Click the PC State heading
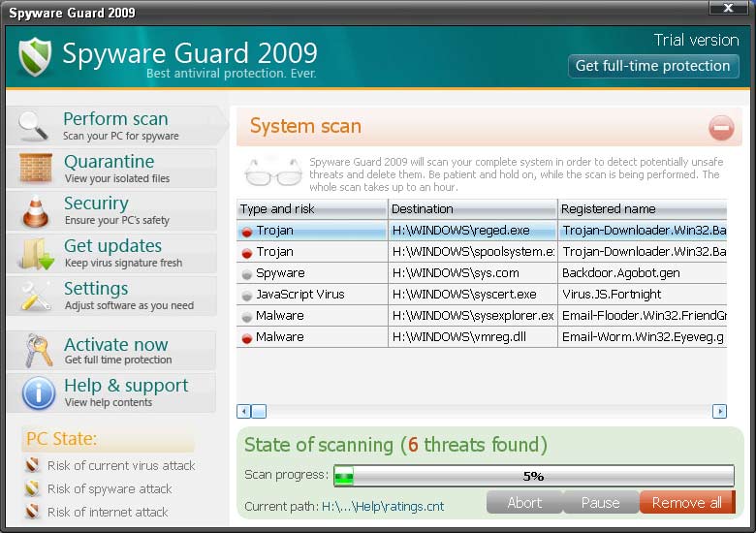 click(x=61, y=439)
